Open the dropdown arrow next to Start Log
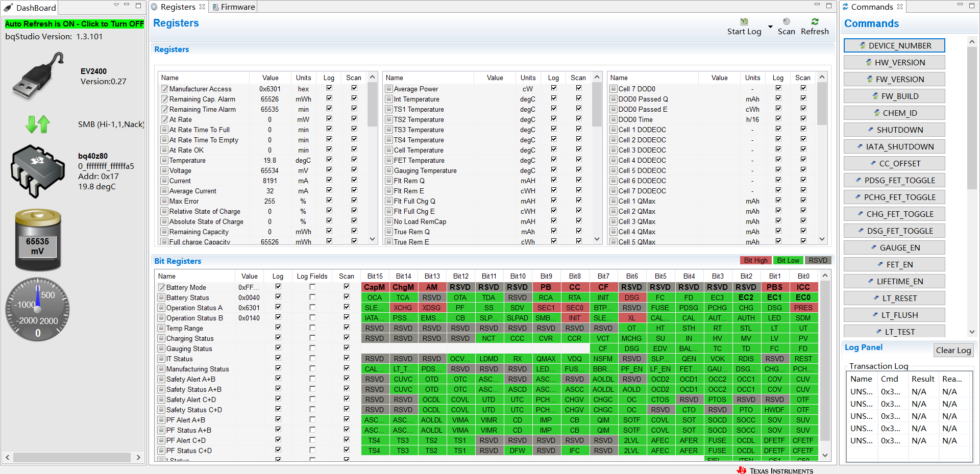Image resolution: width=980 pixels, height=474 pixels. click(770, 27)
